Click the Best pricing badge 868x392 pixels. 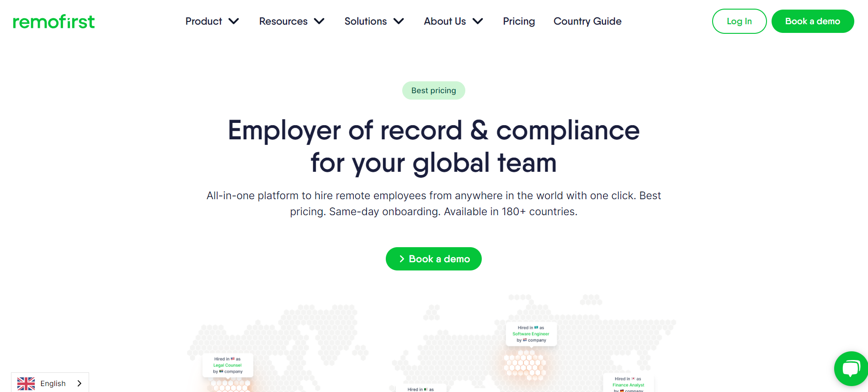click(x=434, y=90)
